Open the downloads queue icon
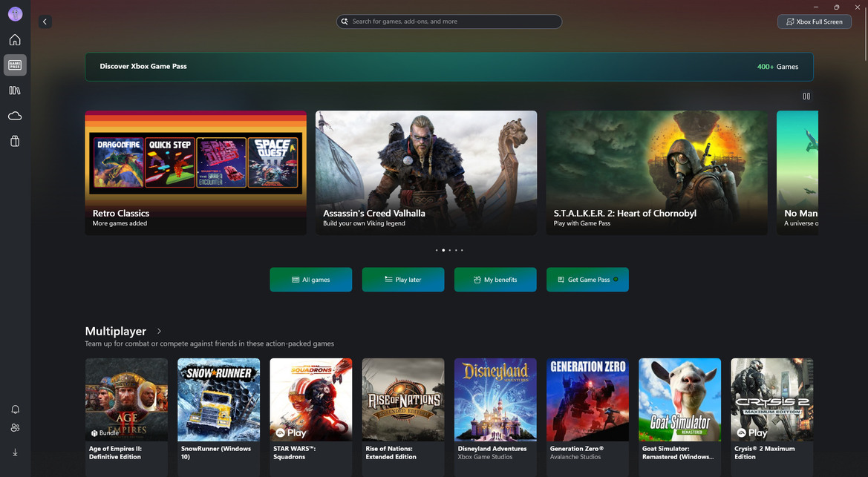Viewport: 868px width, 477px height. coord(15,453)
